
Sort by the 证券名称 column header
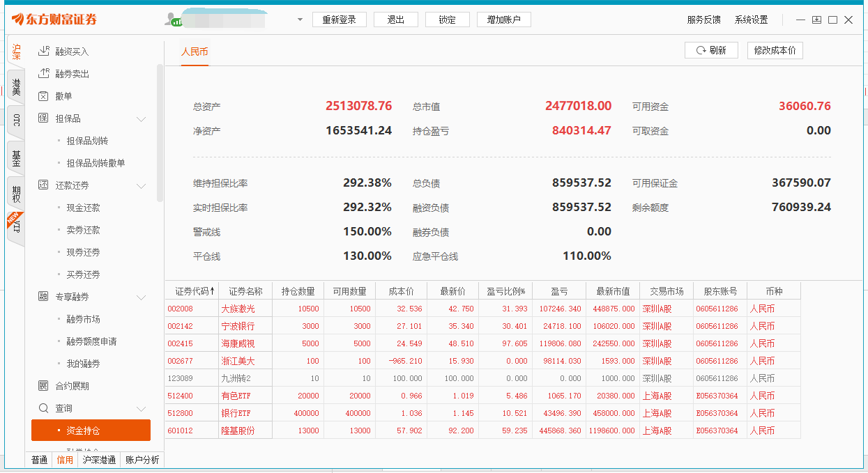click(246, 291)
